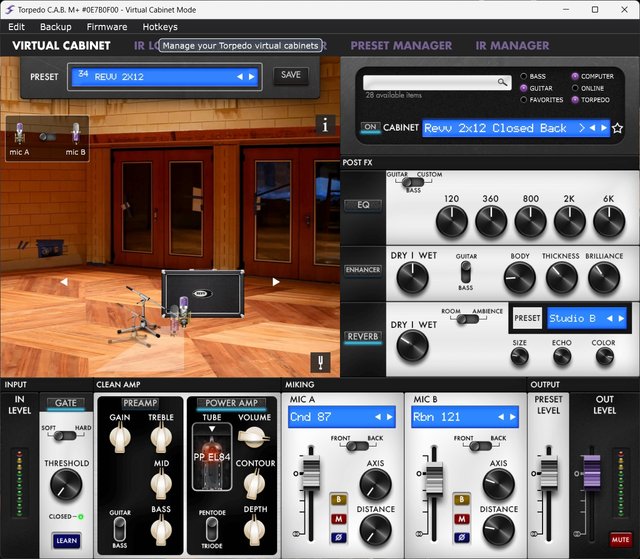Toggle the cabinet ON switch
640x559 pixels.
coord(371,127)
